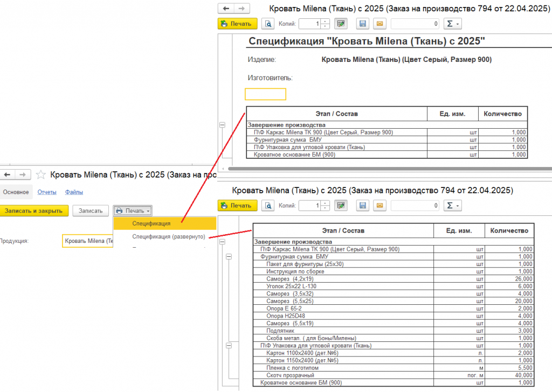Open the Файлы link
The width and height of the screenshot is (552, 392).
pyautogui.click(x=74, y=192)
